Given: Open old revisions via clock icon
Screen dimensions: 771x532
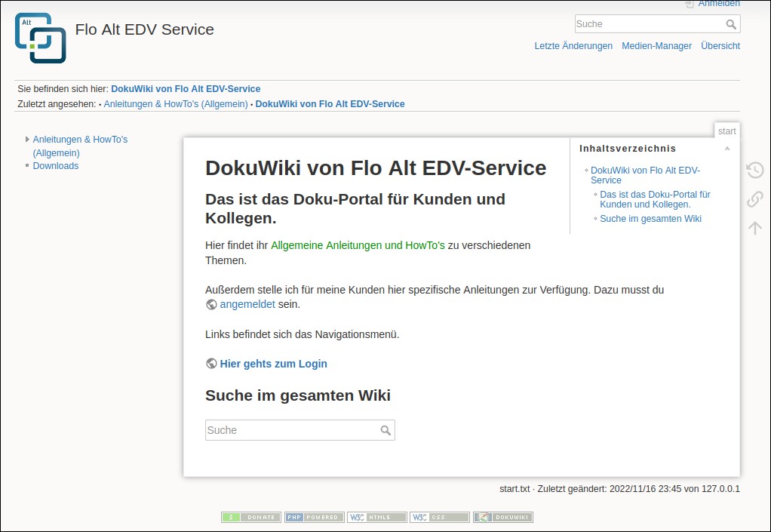Looking at the screenshot, I should (x=754, y=170).
